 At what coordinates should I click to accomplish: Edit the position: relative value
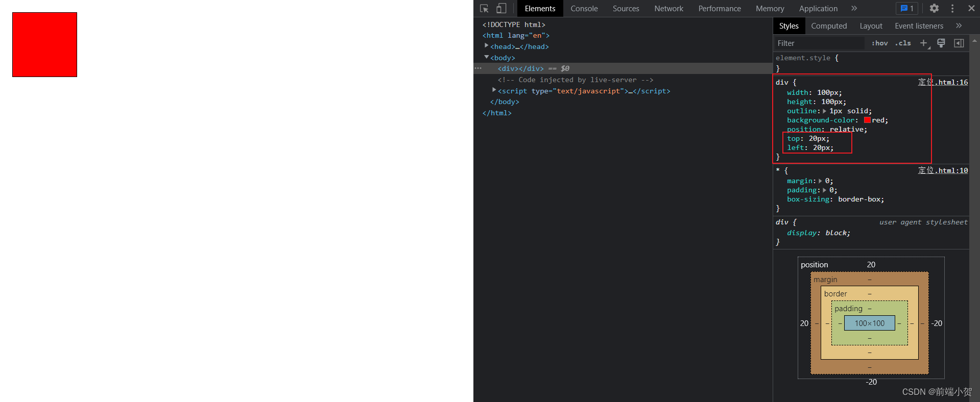[848, 130]
